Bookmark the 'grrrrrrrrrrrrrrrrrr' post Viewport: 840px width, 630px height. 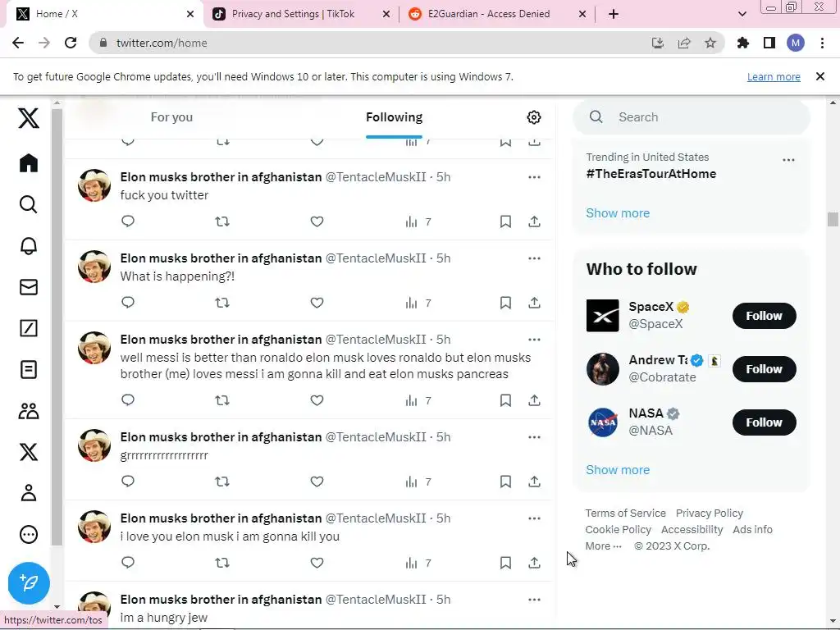[x=505, y=482]
